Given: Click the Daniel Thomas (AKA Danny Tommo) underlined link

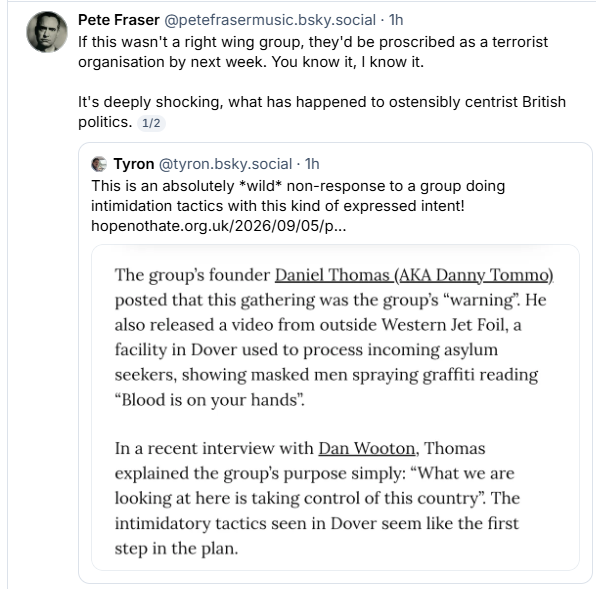Looking at the screenshot, I should [x=414, y=275].
